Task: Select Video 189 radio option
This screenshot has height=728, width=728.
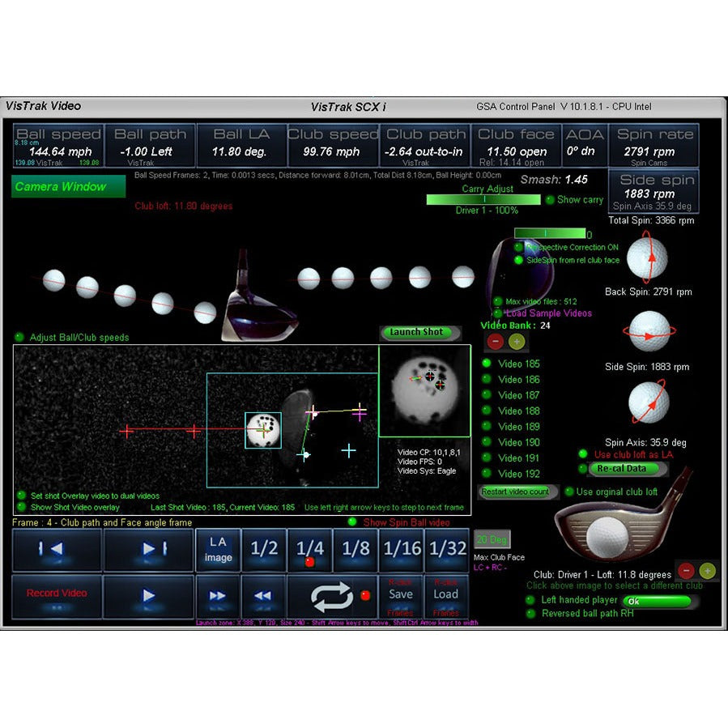Action: point(487,426)
